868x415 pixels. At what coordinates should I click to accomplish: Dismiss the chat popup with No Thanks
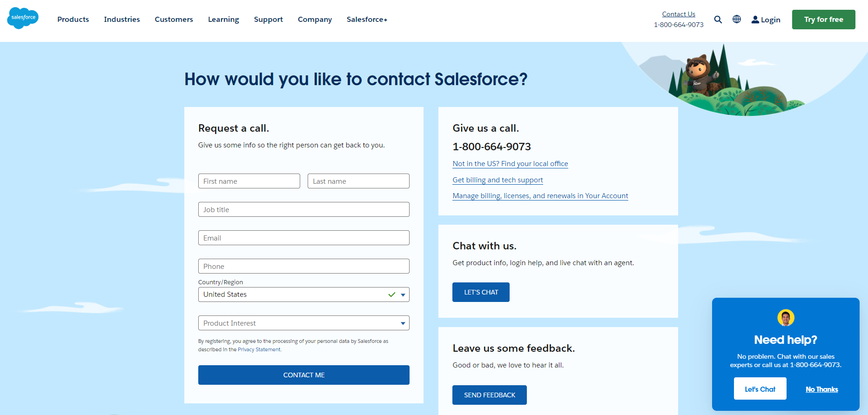point(821,389)
